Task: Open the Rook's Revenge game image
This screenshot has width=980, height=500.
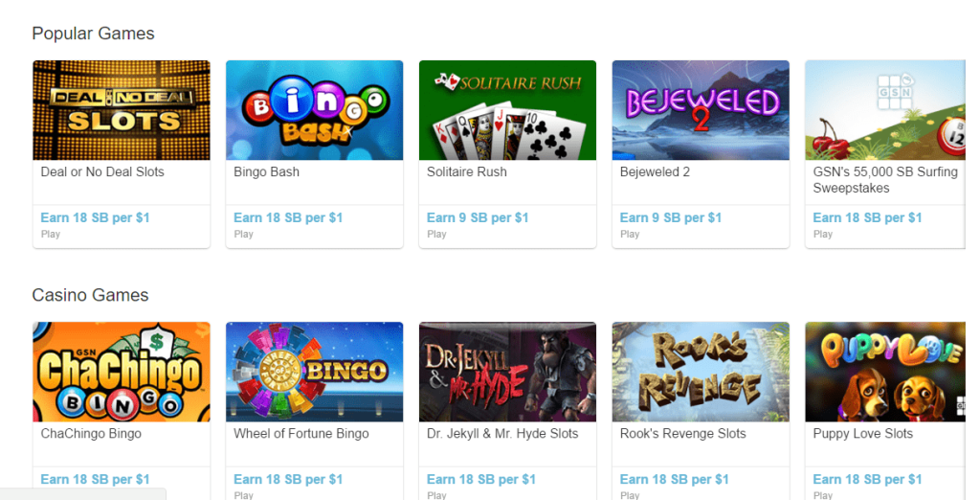Action: pos(701,372)
